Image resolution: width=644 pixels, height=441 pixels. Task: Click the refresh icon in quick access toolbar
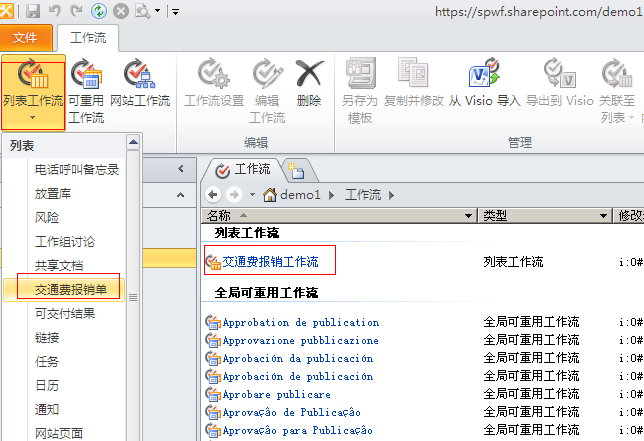click(x=99, y=11)
